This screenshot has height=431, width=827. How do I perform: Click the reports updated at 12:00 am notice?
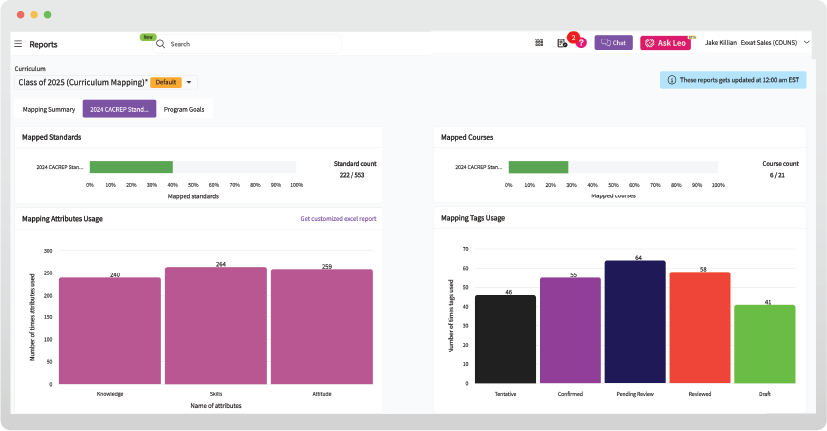pyautogui.click(x=733, y=80)
